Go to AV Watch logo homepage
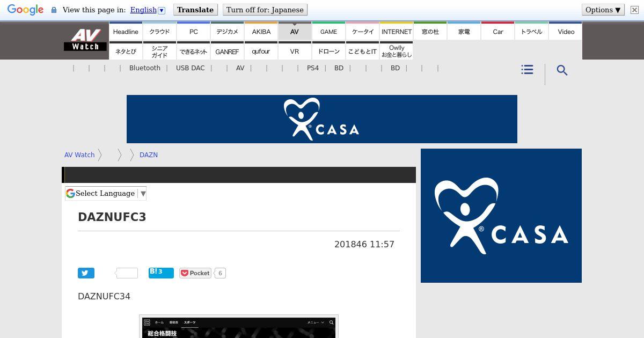 point(85,40)
